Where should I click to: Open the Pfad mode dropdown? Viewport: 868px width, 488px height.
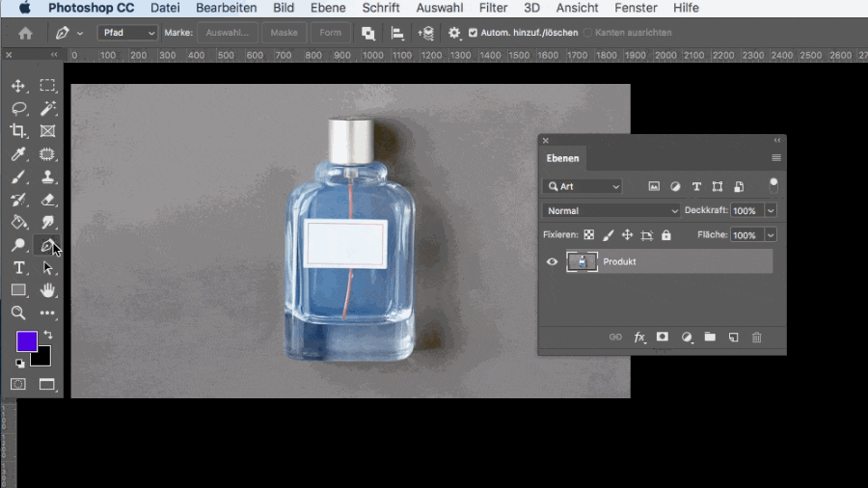(x=126, y=33)
